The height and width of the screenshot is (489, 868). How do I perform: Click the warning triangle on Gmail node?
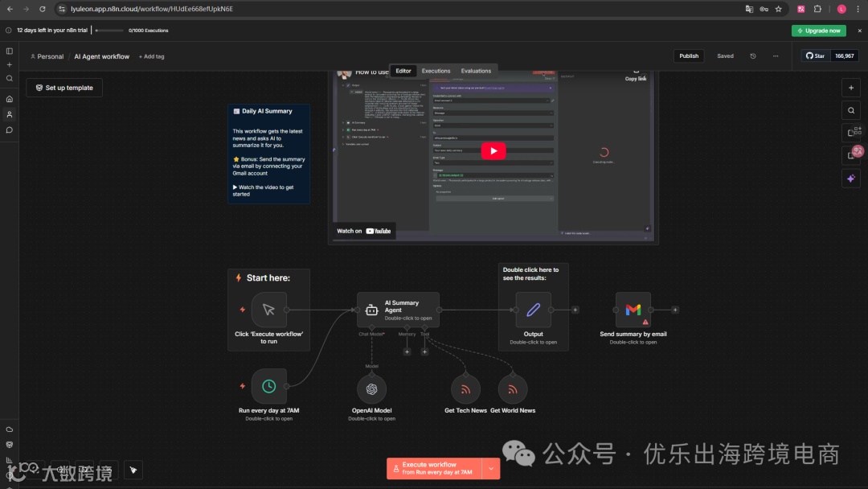(x=645, y=322)
